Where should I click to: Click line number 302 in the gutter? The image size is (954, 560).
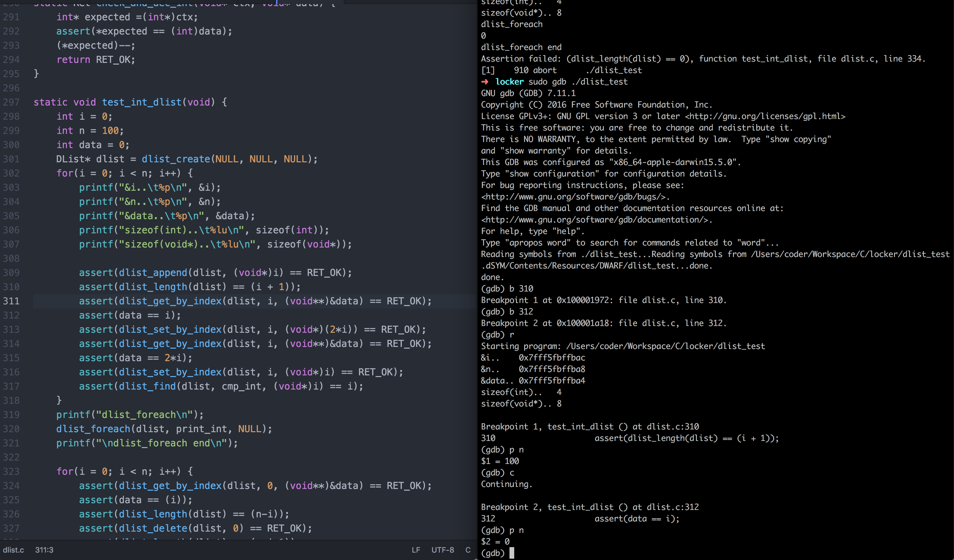point(12,173)
